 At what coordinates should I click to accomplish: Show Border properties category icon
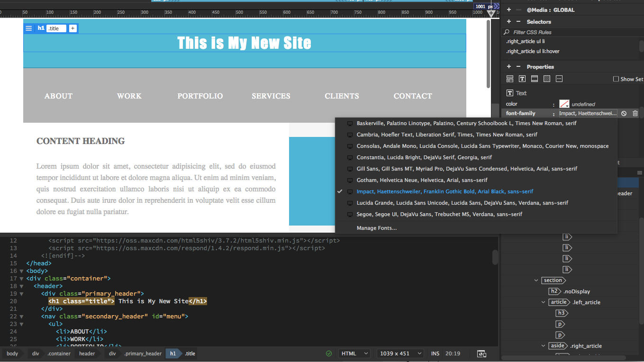pos(535,79)
